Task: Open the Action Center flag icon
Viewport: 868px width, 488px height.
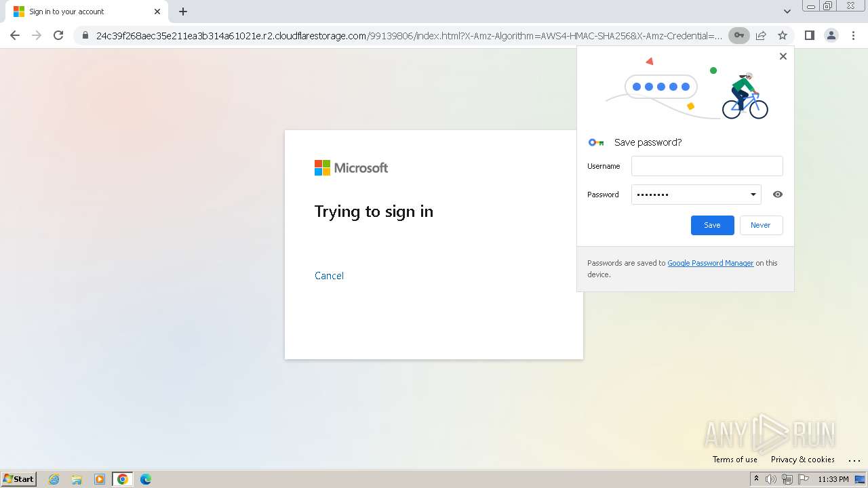Action: [x=804, y=479]
